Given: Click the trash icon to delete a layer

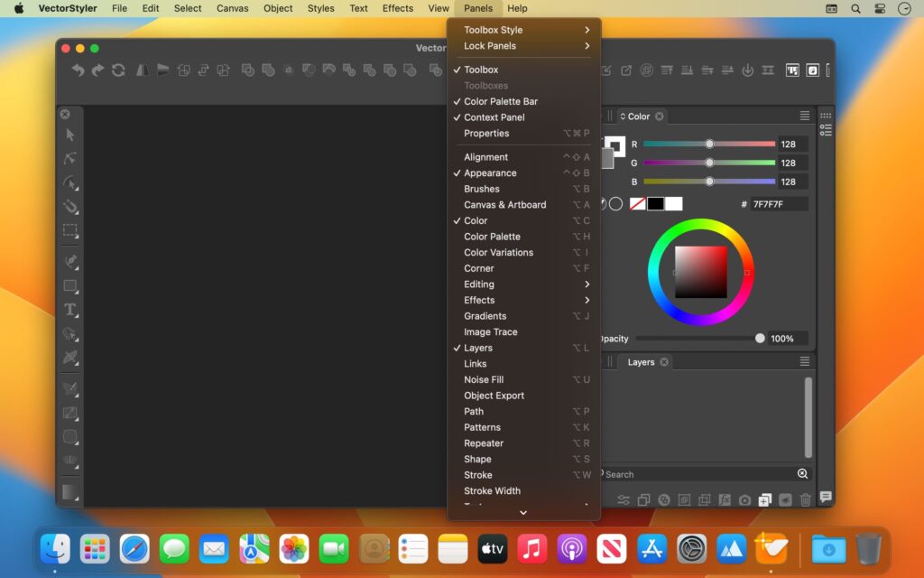Looking at the screenshot, I should coord(805,499).
